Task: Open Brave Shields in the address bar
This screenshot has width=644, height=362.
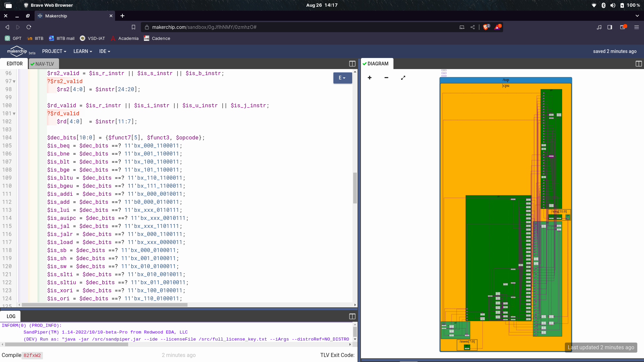Action: tap(486, 27)
